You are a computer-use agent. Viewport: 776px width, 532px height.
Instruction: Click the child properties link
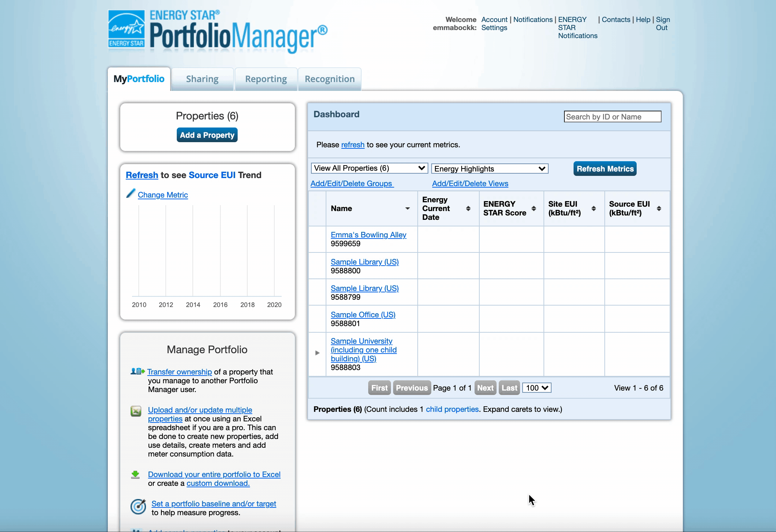(452, 409)
